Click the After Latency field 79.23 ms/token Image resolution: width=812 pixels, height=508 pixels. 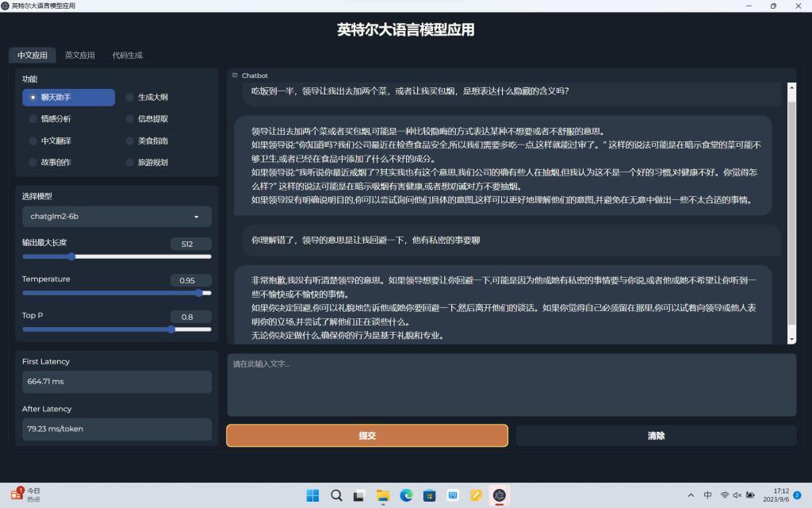[x=117, y=429]
